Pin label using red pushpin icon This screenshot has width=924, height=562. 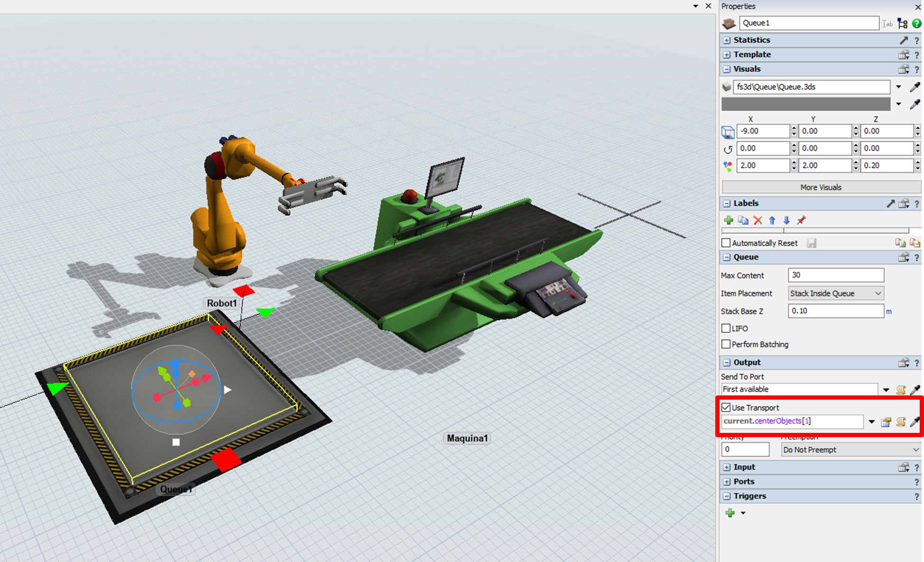click(801, 220)
